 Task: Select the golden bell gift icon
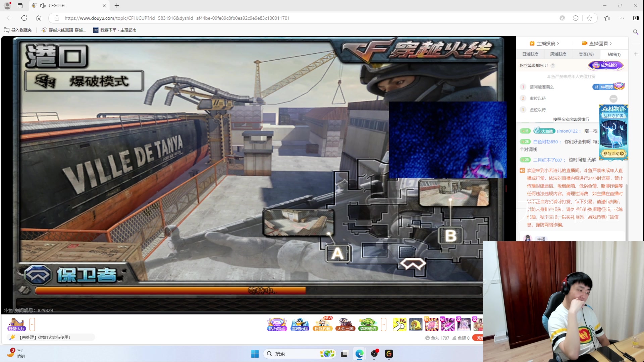416,324
